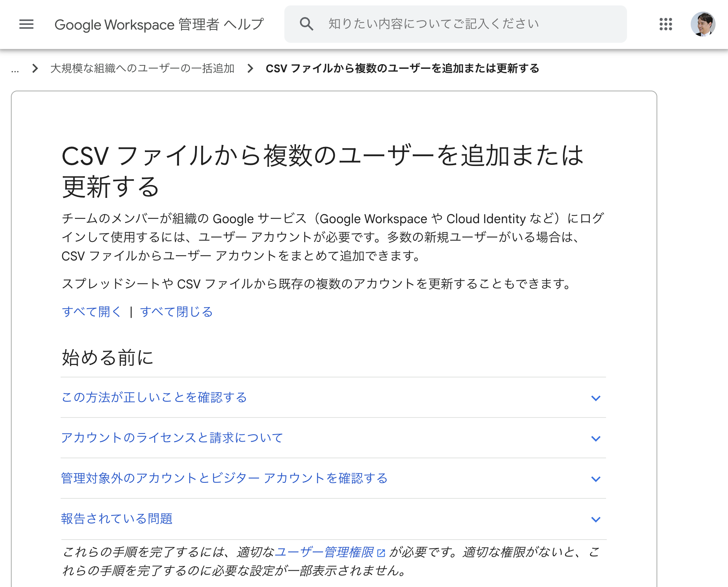Screen dimensions: 728x587
Task: Expand 報告されている問題 chevron
Action: 596,519
